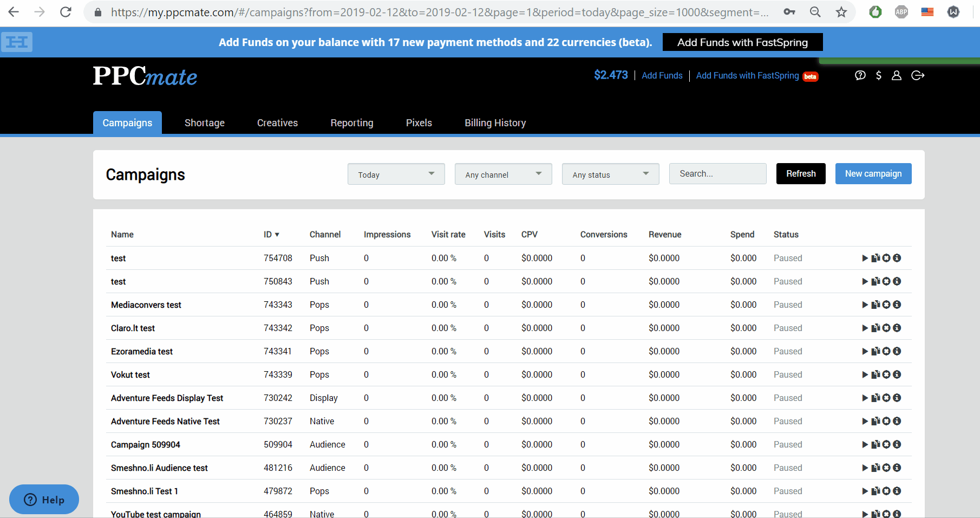Open the Any channel filter dropdown
This screenshot has height=518, width=980.
click(503, 174)
